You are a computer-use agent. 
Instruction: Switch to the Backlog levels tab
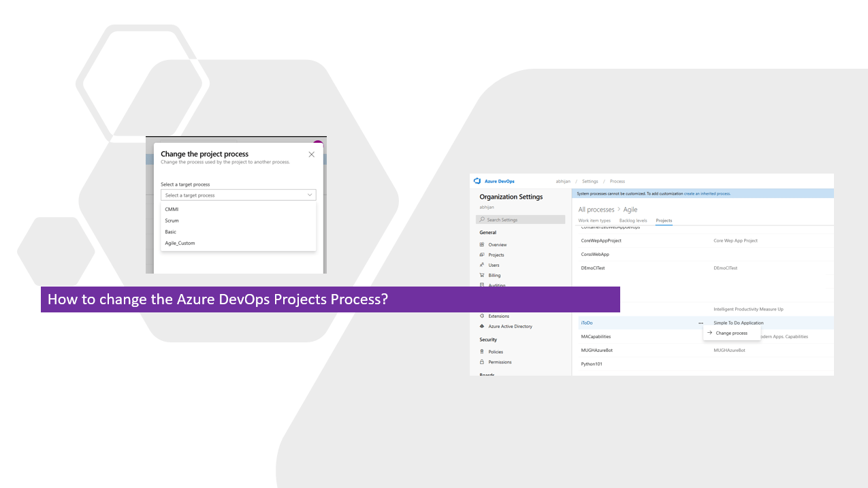point(633,221)
